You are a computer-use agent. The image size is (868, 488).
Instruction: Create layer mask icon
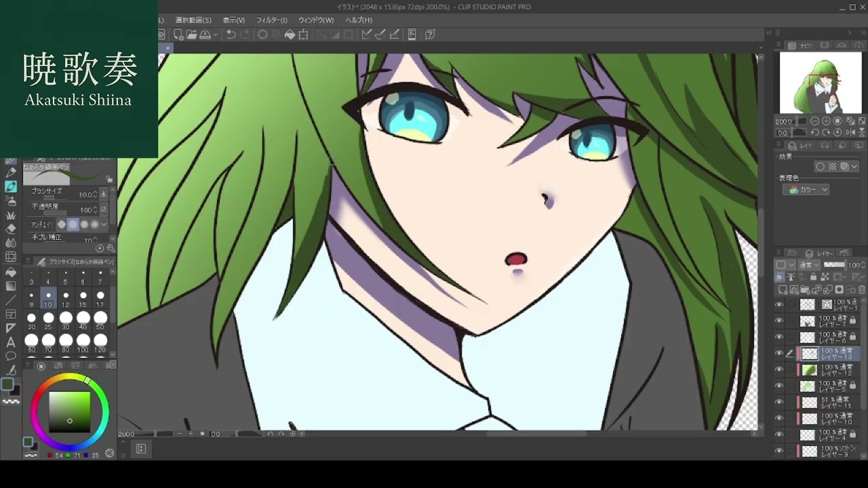(x=840, y=289)
